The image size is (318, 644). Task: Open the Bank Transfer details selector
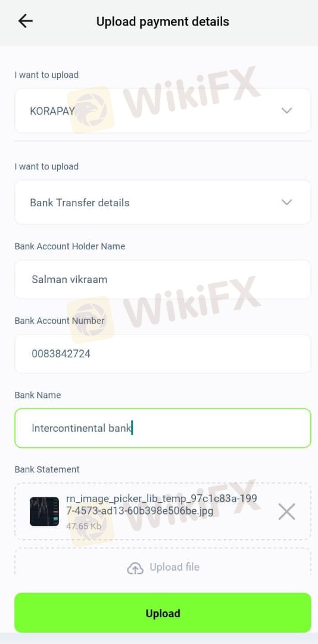click(x=163, y=202)
